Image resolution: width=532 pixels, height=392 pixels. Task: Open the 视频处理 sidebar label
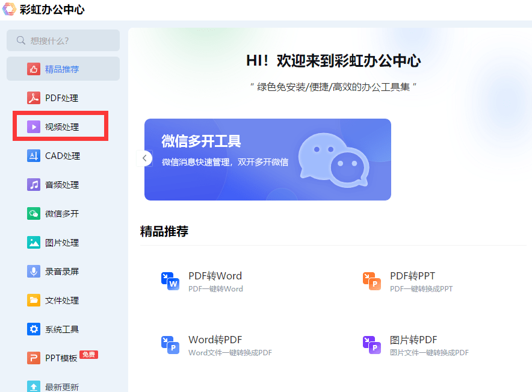[x=62, y=127]
